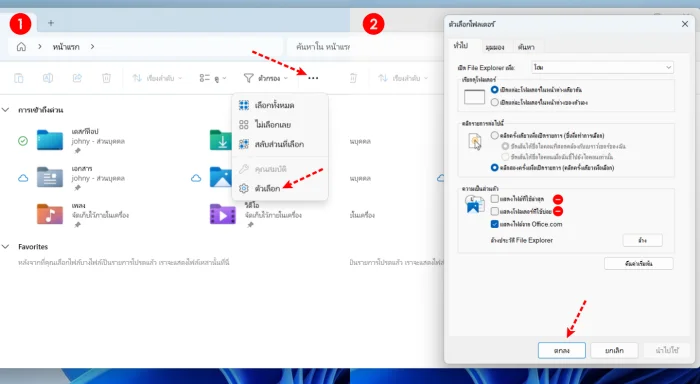Select double-click to open an item
Screen dimensions: 700x384
coord(494,168)
